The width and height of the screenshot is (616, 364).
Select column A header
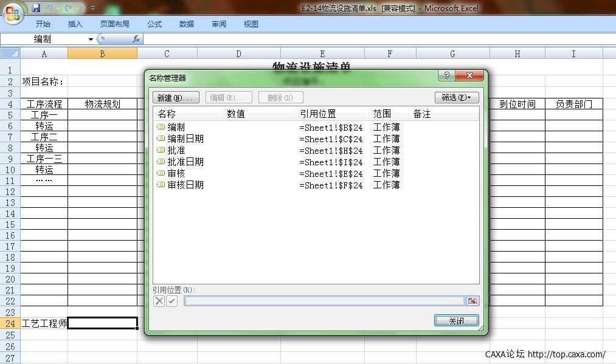pyautogui.click(x=44, y=53)
